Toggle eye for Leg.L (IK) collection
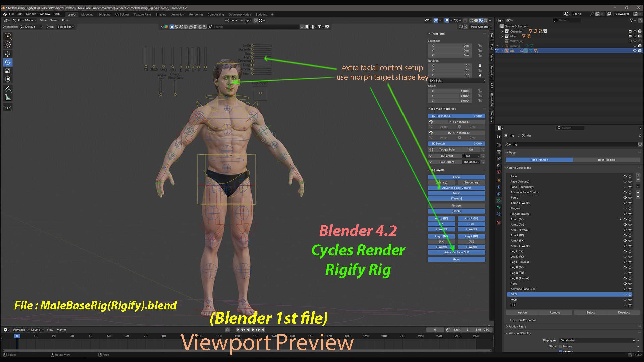Viewport: 644px width, 362px height. click(625, 251)
